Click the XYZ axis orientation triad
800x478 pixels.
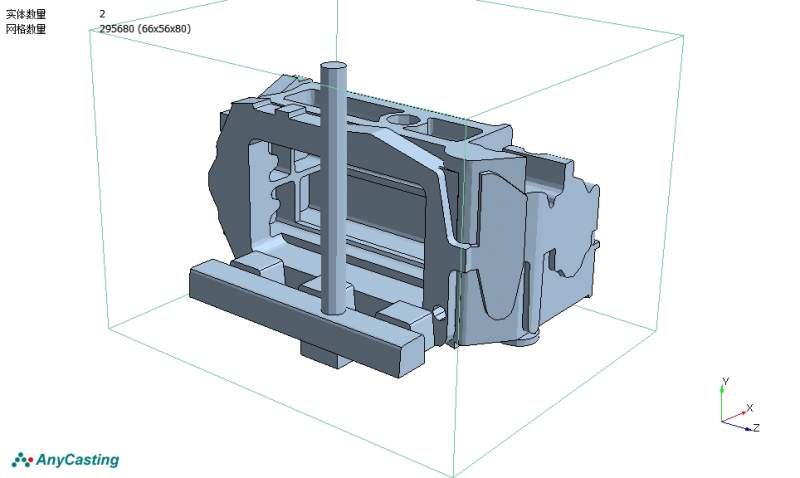pos(740,405)
